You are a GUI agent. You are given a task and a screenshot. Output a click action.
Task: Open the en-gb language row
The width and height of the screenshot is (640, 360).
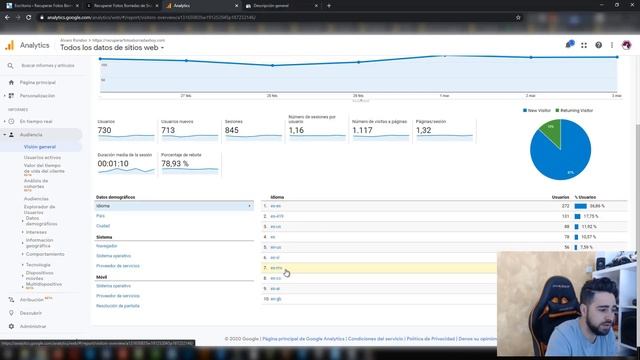click(x=276, y=299)
